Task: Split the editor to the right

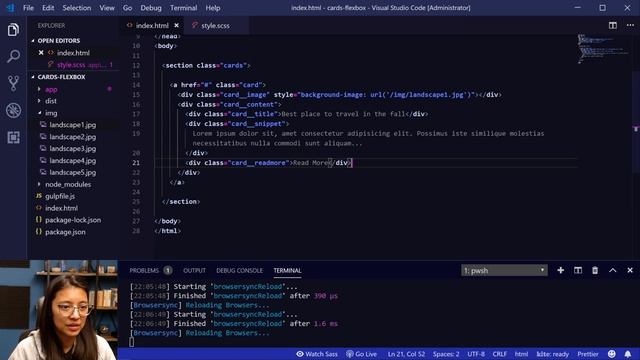Action: pyautogui.click(x=613, y=25)
